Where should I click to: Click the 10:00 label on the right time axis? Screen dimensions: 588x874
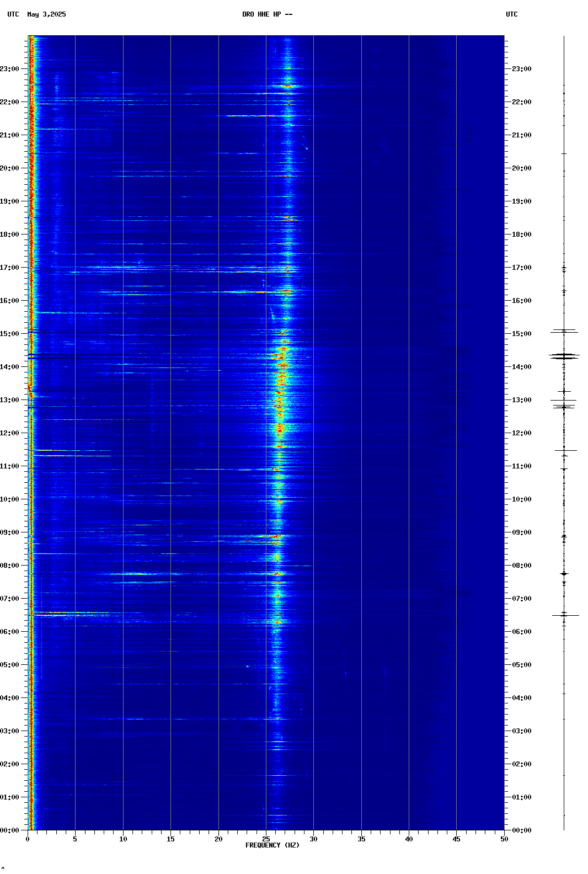point(522,499)
